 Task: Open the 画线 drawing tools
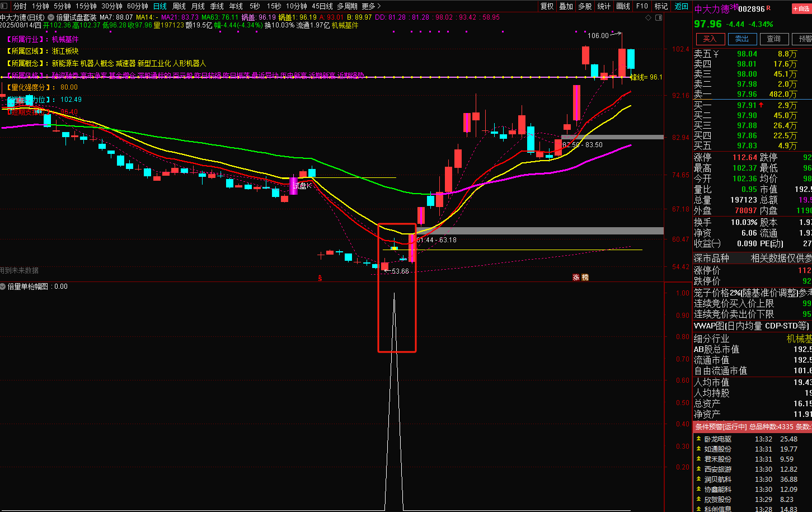(x=623, y=6)
